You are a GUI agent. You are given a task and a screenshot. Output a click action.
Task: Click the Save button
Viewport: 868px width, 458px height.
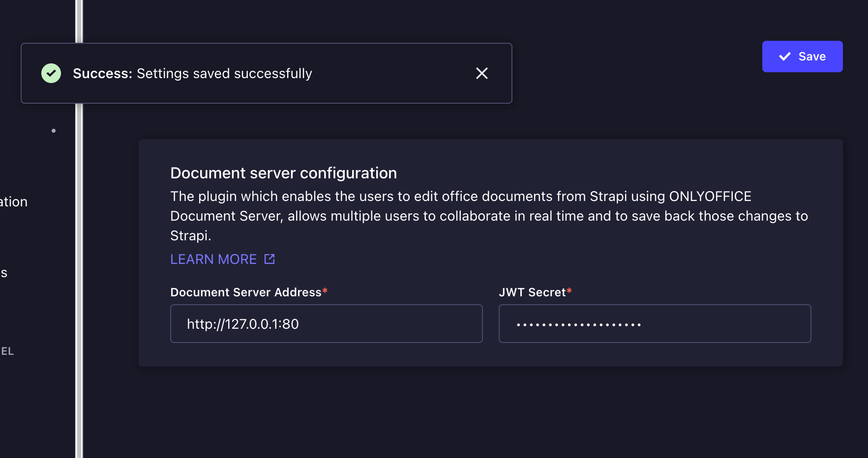click(802, 57)
